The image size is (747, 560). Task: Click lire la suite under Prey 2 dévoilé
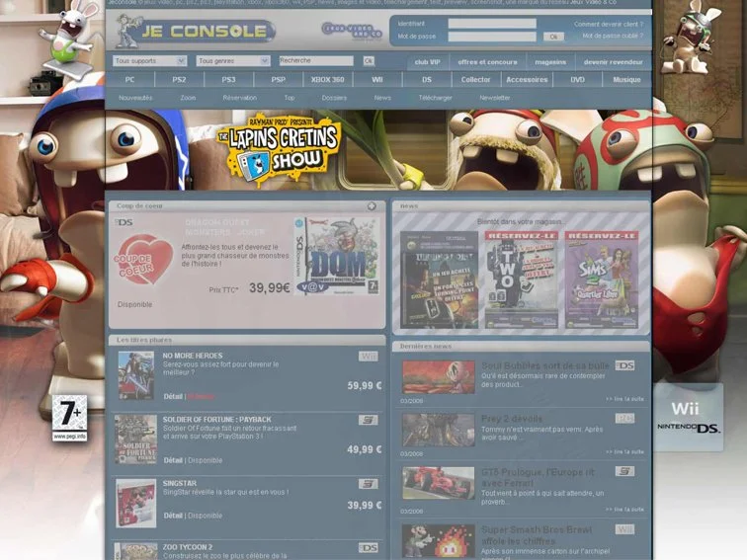[624, 451]
